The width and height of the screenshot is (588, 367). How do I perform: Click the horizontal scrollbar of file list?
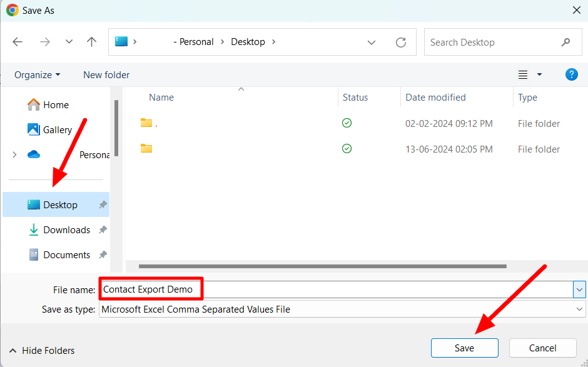(x=323, y=266)
